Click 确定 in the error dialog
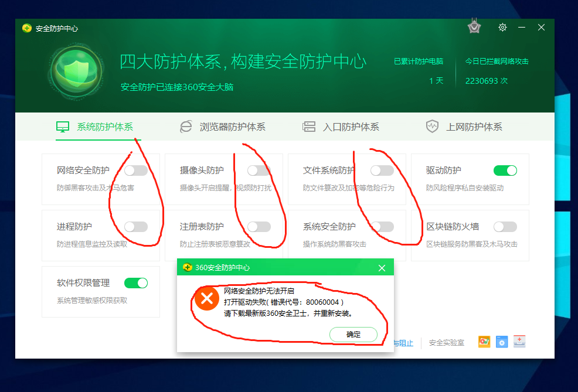The image size is (578, 392). pyautogui.click(x=353, y=335)
